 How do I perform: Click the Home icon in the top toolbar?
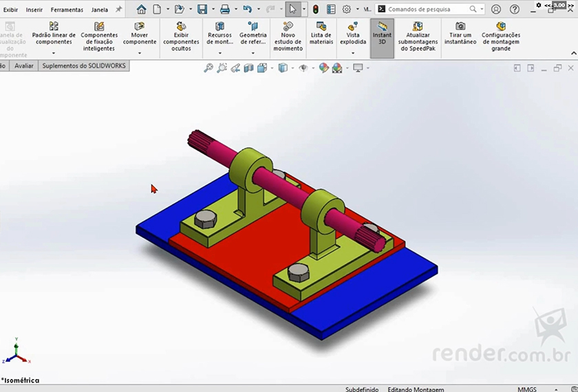(141, 10)
